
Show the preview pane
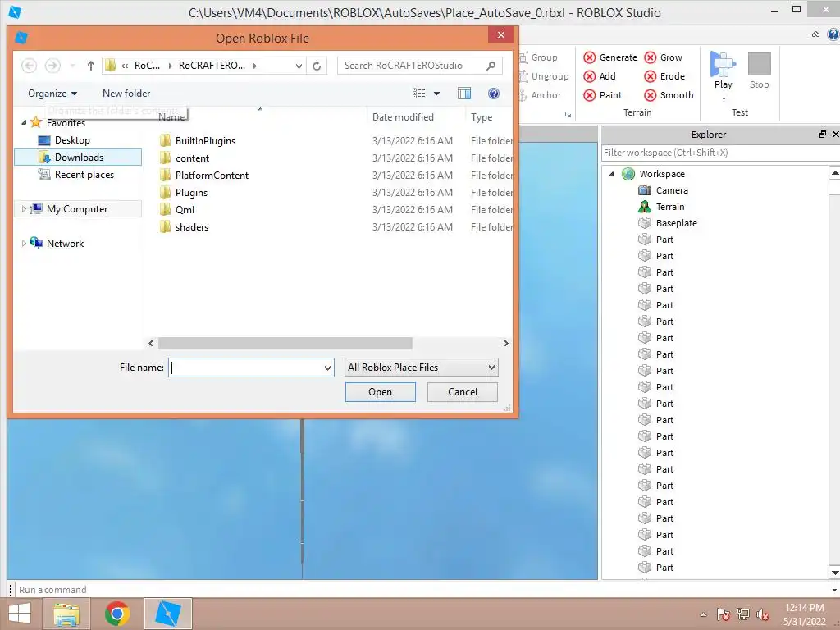click(x=464, y=94)
